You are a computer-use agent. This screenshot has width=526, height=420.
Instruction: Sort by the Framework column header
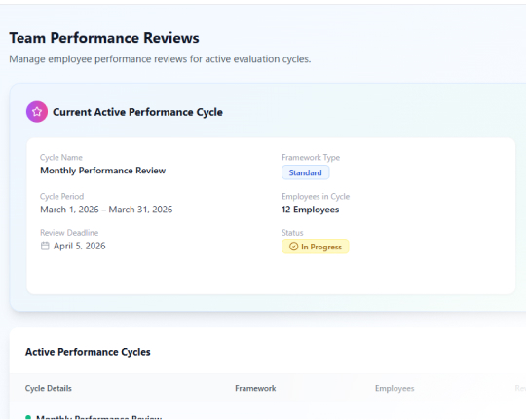click(x=255, y=388)
